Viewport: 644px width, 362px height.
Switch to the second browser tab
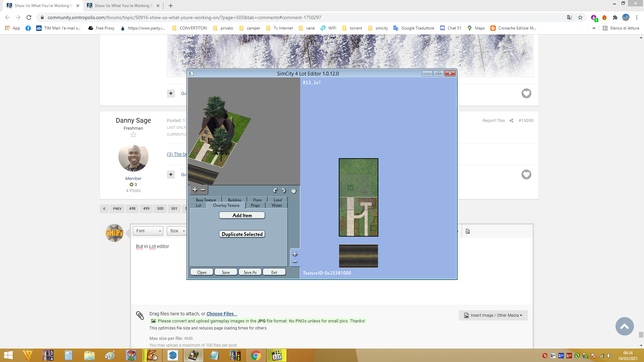click(122, 6)
